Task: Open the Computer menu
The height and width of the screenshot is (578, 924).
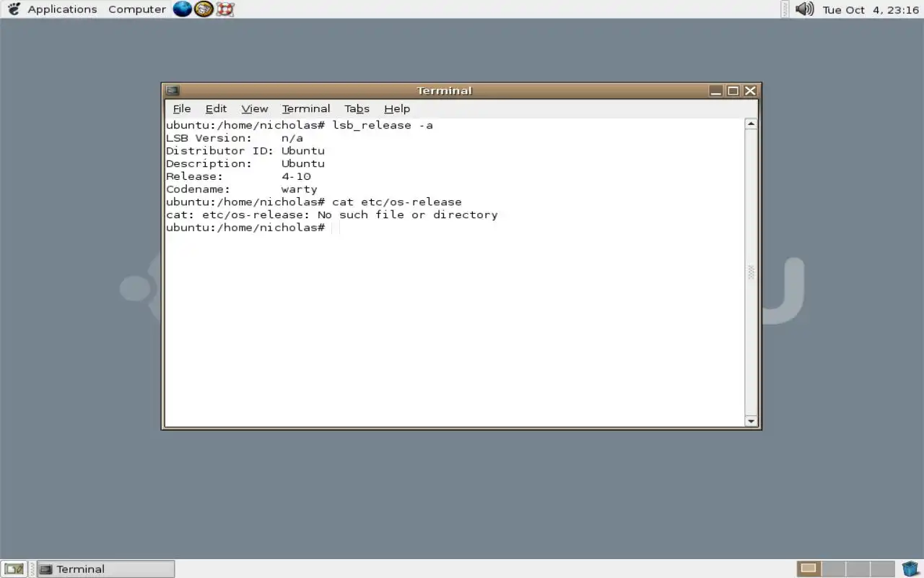Action: (x=137, y=9)
